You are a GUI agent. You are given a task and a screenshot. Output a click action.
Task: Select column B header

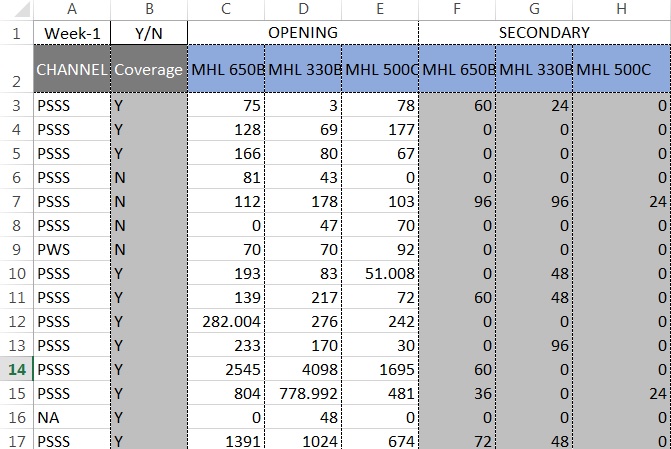pyautogui.click(x=149, y=10)
